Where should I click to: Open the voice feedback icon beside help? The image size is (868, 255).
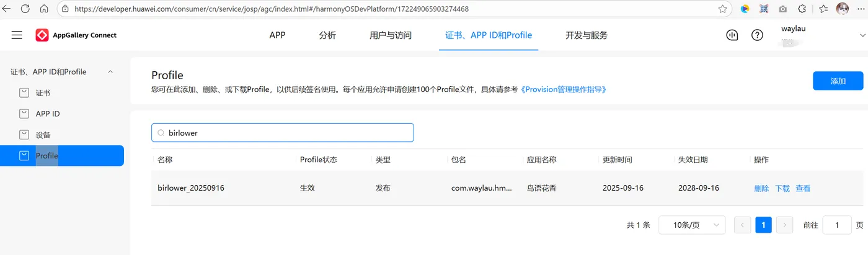(x=732, y=35)
